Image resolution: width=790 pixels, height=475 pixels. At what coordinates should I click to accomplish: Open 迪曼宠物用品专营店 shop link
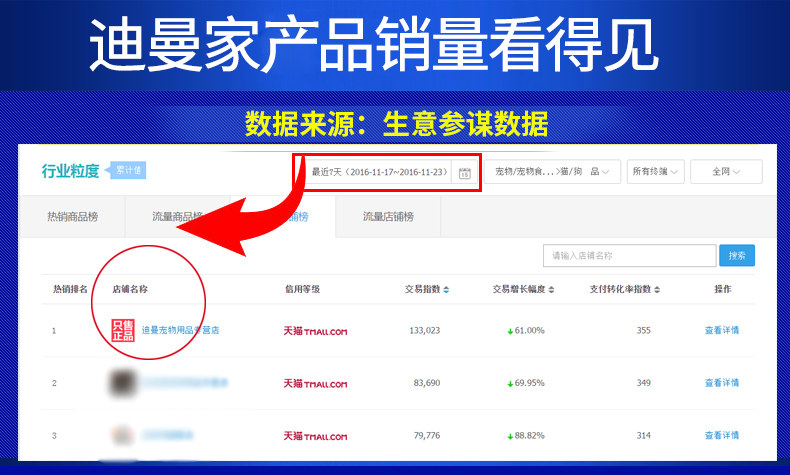180,330
